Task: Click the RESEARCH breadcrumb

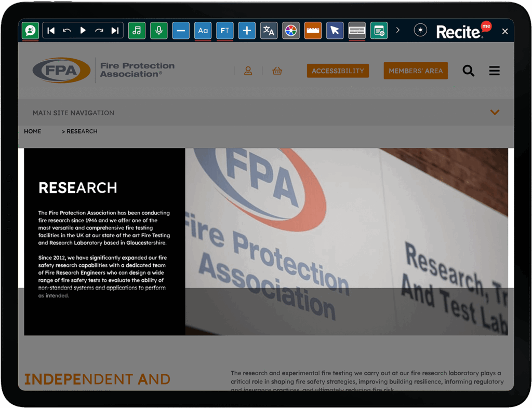Action: click(82, 131)
